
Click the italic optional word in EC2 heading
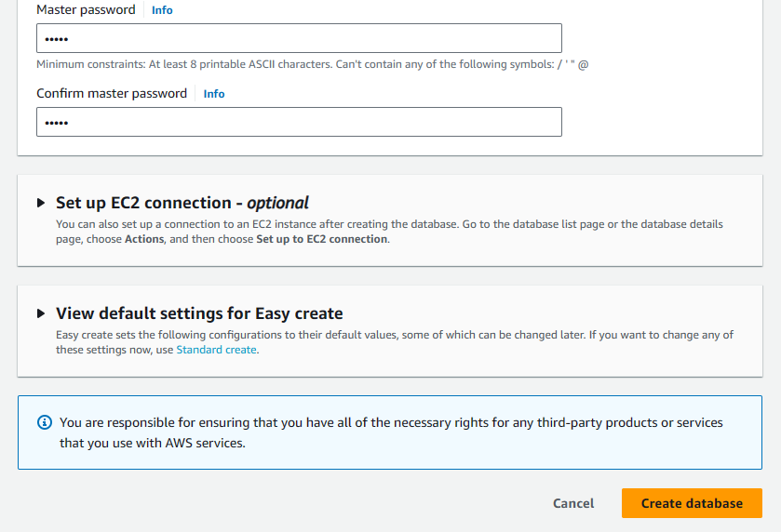277,203
